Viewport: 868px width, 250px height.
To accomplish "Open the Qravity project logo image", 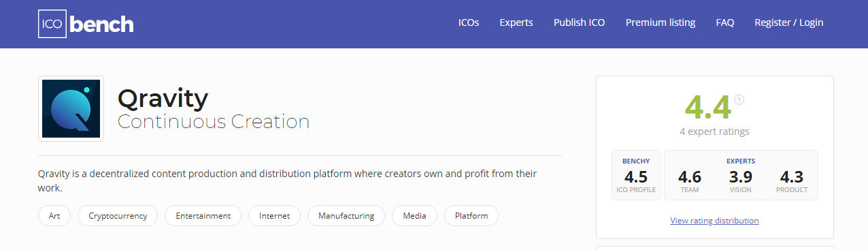I will click(x=71, y=109).
